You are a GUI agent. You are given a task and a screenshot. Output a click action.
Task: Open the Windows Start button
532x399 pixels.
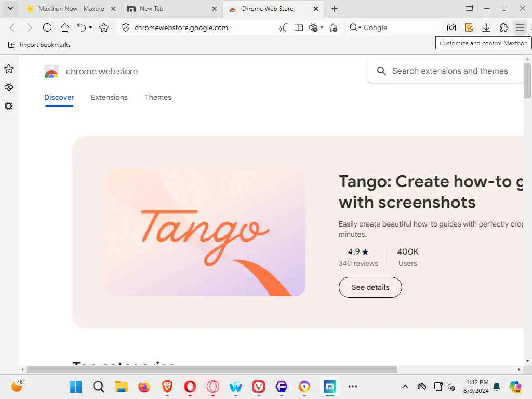tap(75, 387)
